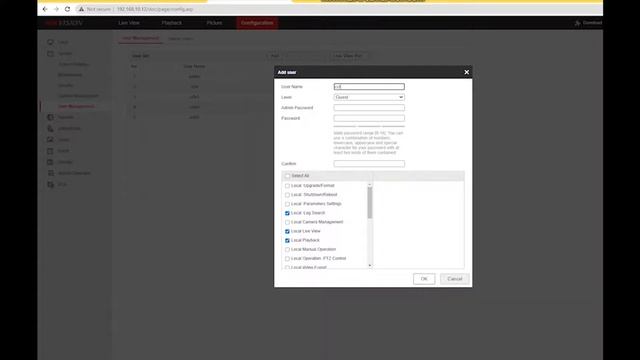The height and width of the screenshot is (360, 640).
Task: Uncheck Local: Live View permission
Action: (287, 231)
